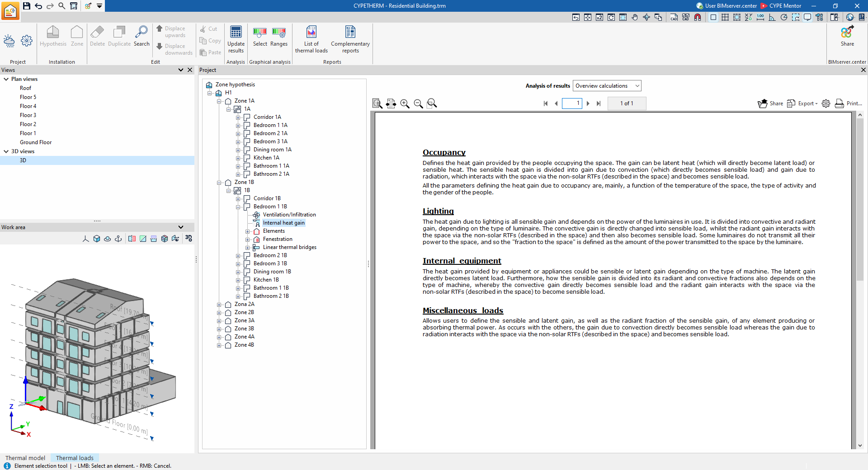Click the page number input field
868x470 pixels.
pos(572,103)
